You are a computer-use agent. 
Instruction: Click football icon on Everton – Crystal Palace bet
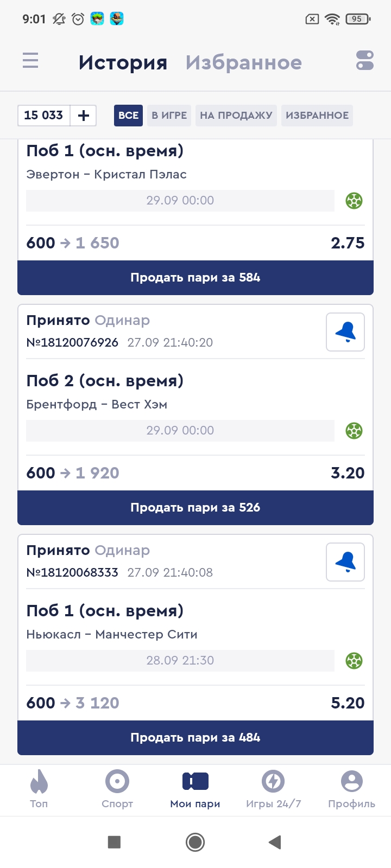pyautogui.click(x=354, y=201)
